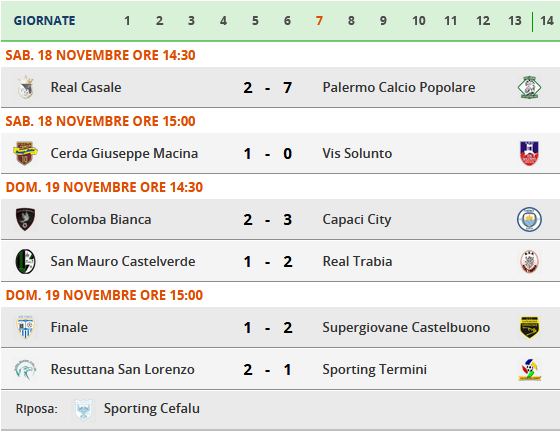Screen dimensions: 560x432
Task: Open the Cerda Giuseppe Macina crest
Action: point(25,153)
